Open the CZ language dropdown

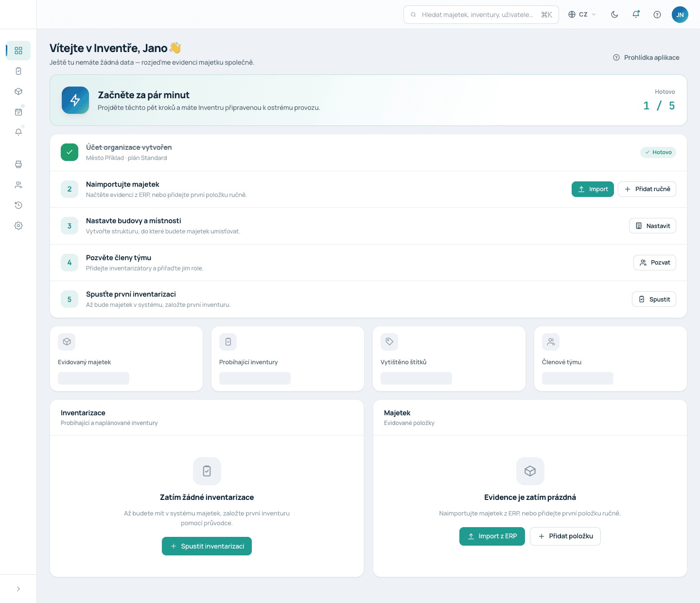[582, 15]
